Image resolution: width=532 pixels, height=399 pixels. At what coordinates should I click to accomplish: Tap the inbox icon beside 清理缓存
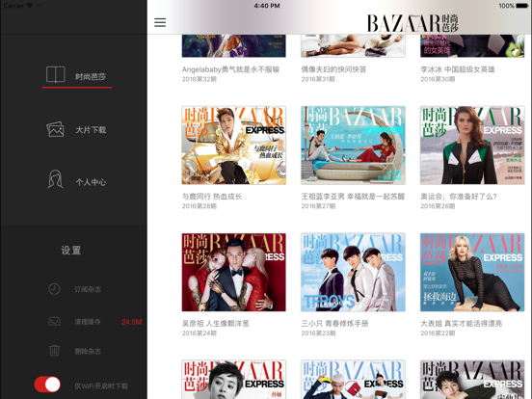coord(54,321)
